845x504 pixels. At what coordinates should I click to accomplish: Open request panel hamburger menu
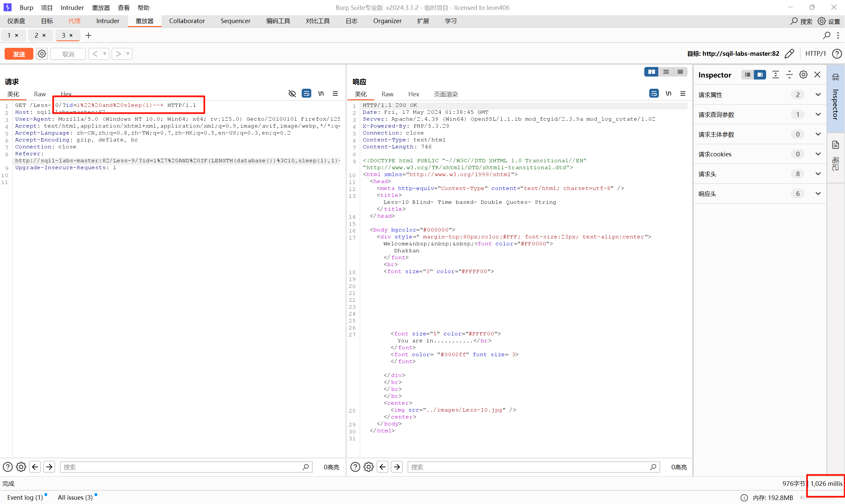point(335,93)
